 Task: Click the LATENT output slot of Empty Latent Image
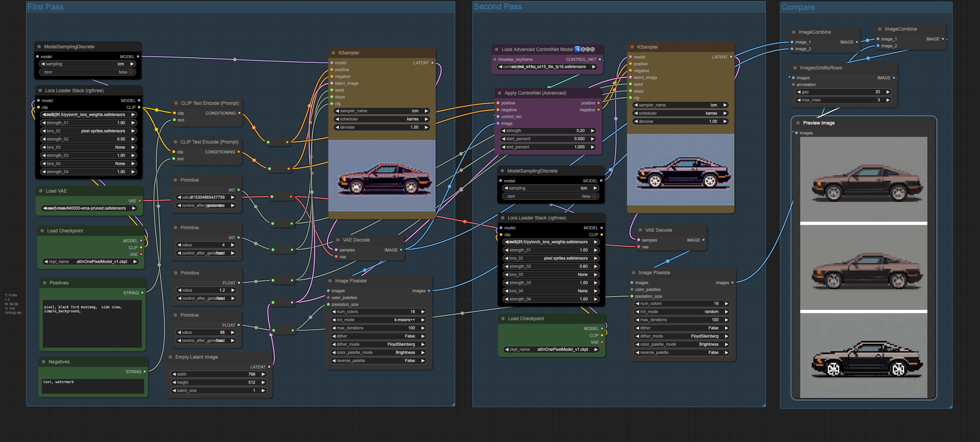269,367
